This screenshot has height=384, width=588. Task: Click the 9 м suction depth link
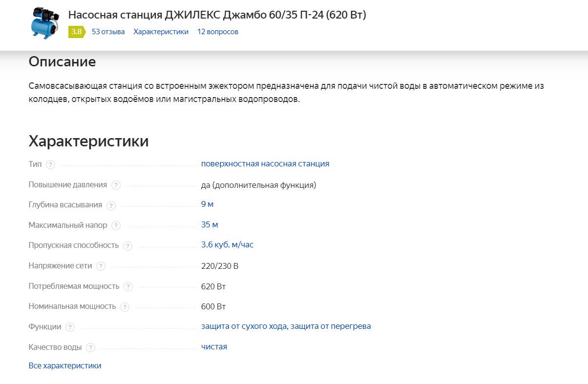(208, 204)
